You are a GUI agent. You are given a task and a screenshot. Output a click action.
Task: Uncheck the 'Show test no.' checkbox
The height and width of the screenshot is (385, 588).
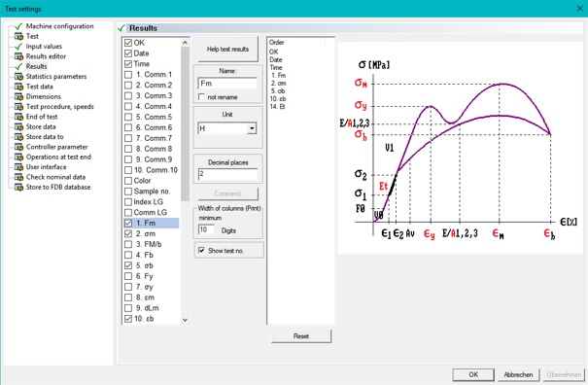pos(201,250)
